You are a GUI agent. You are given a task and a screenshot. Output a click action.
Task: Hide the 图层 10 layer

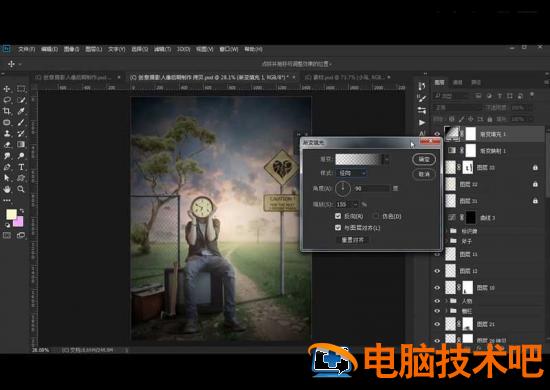[x=437, y=288]
